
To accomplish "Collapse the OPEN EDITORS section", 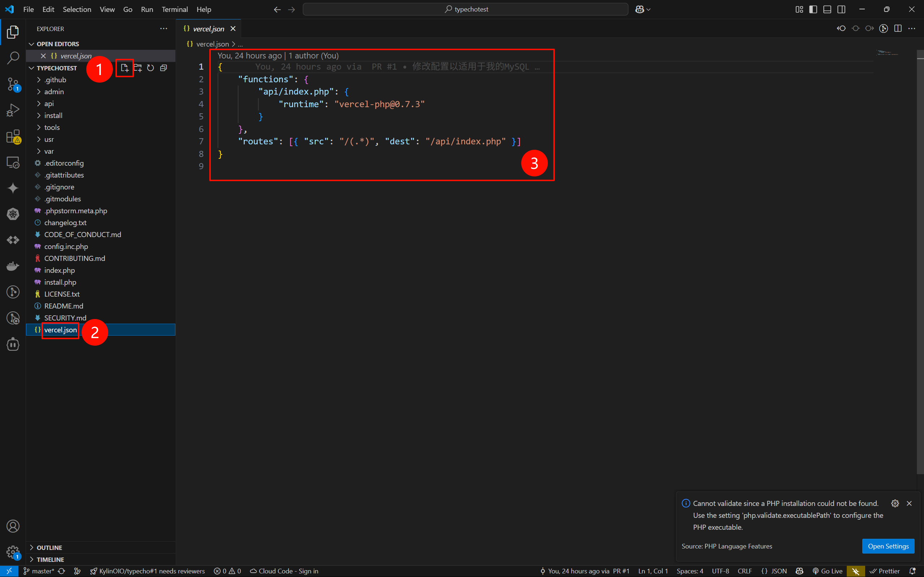I will click(x=58, y=44).
